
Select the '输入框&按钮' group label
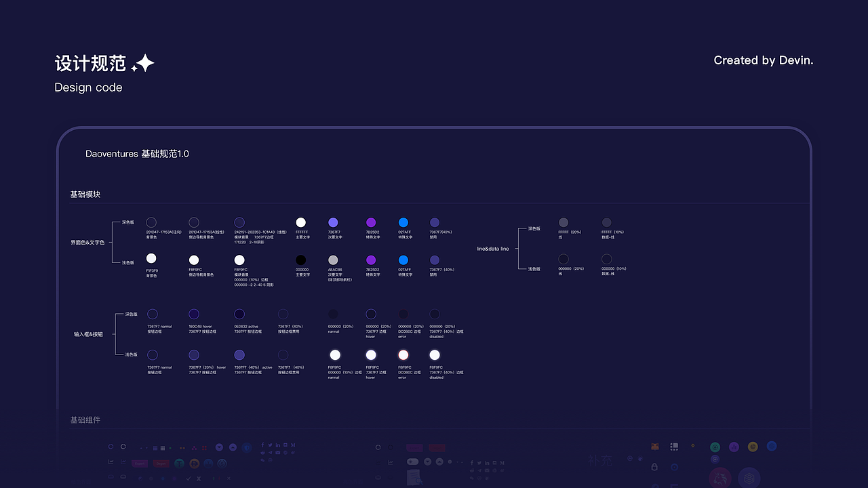coord(89,334)
